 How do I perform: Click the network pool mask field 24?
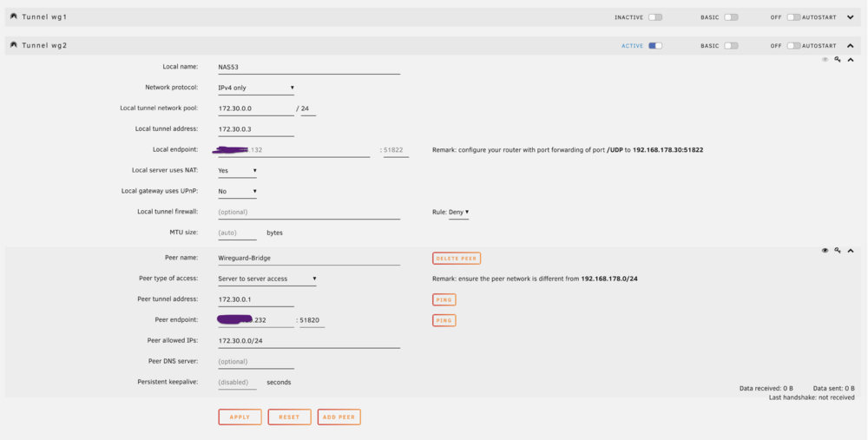point(308,108)
